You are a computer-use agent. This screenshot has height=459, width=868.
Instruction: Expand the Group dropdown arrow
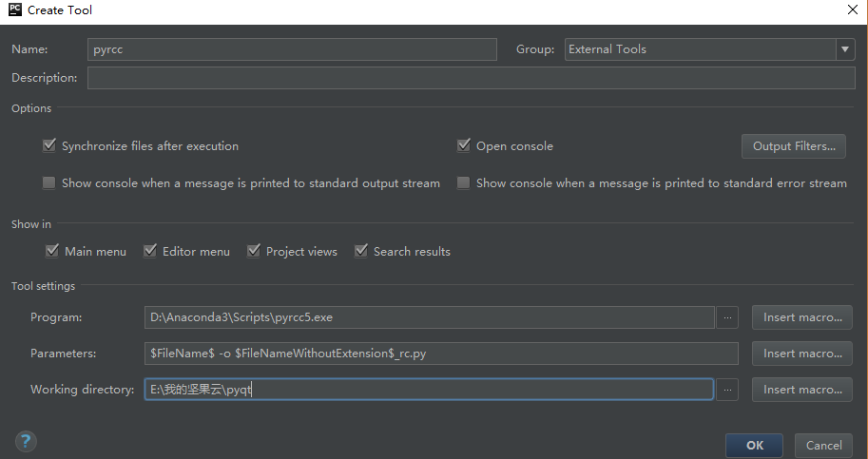tap(844, 49)
